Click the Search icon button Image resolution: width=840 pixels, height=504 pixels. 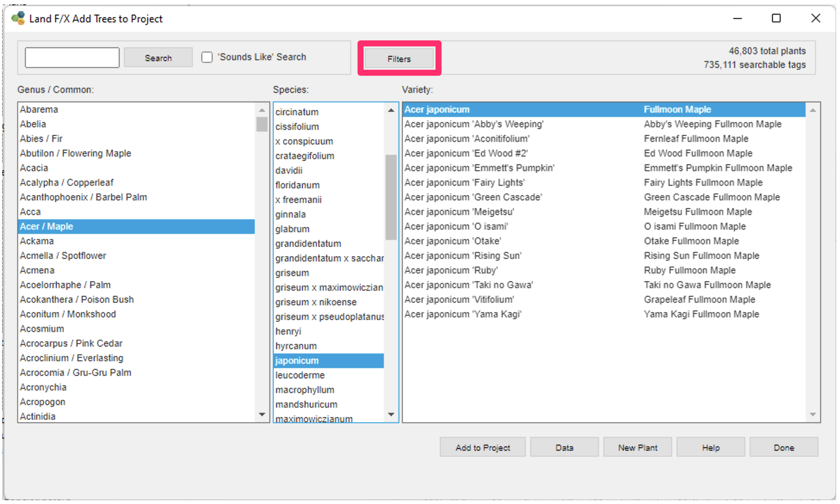point(158,58)
